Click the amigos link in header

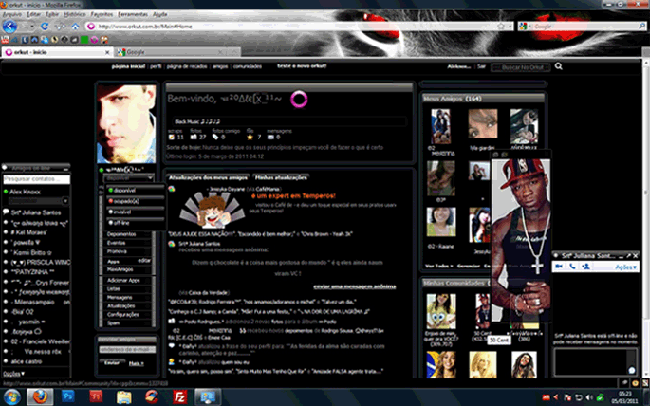tap(220, 66)
